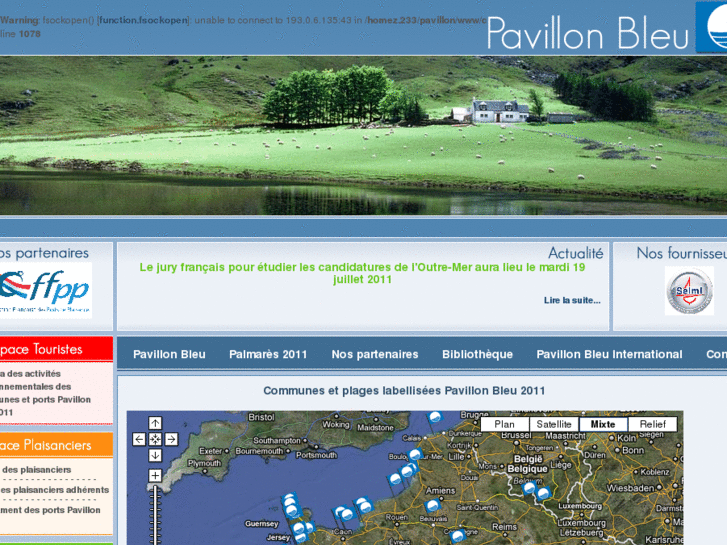Open the Espace Plaisanciers orange header

56,445
